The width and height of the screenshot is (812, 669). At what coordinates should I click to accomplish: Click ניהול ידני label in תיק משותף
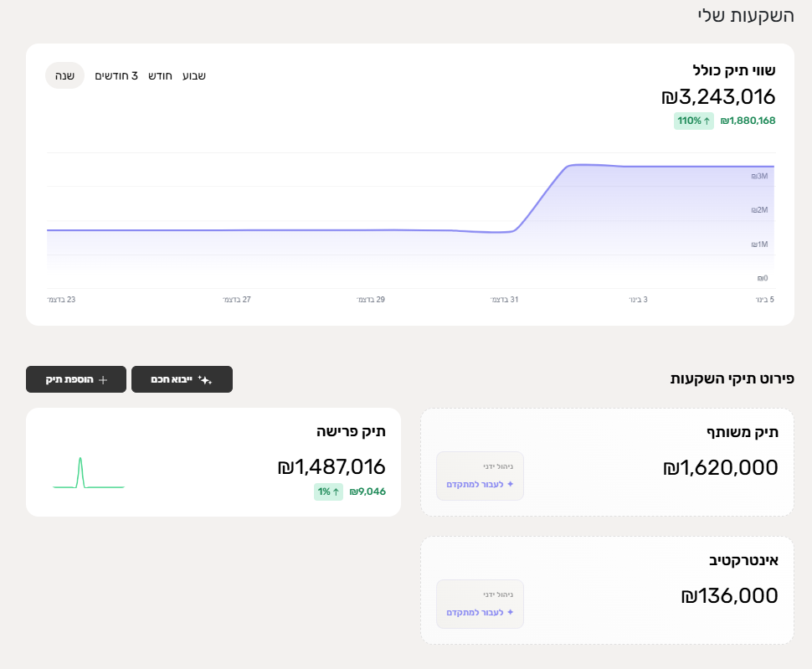(x=497, y=466)
